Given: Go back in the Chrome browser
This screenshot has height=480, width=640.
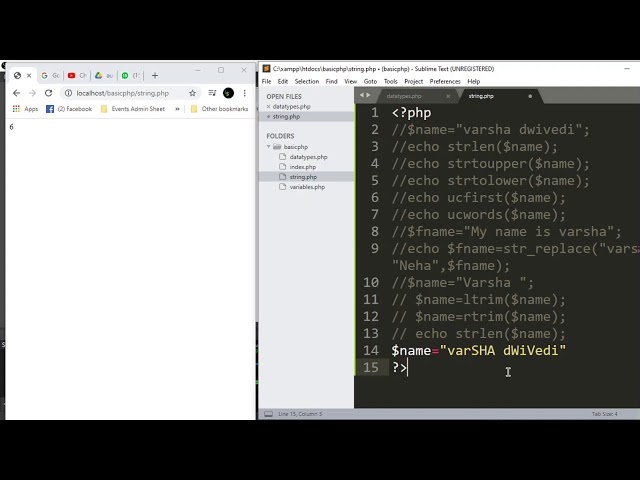Looking at the screenshot, I should tap(16, 93).
